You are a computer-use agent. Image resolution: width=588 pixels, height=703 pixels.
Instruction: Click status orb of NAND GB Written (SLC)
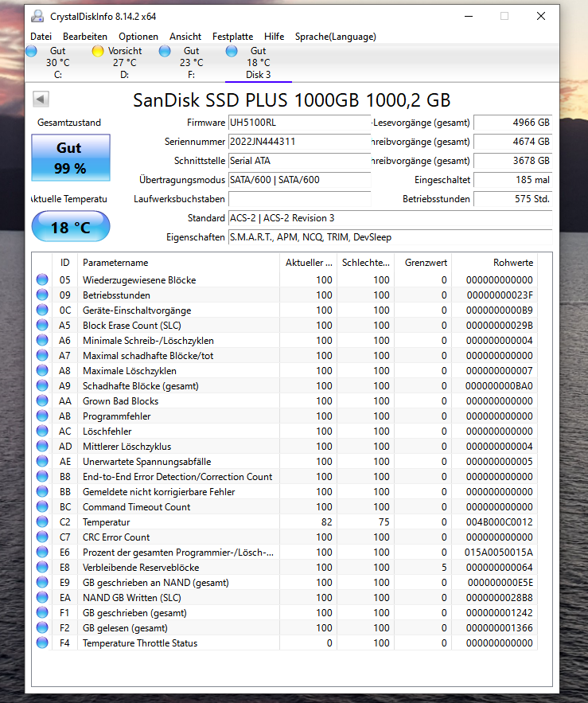[x=42, y=598]
